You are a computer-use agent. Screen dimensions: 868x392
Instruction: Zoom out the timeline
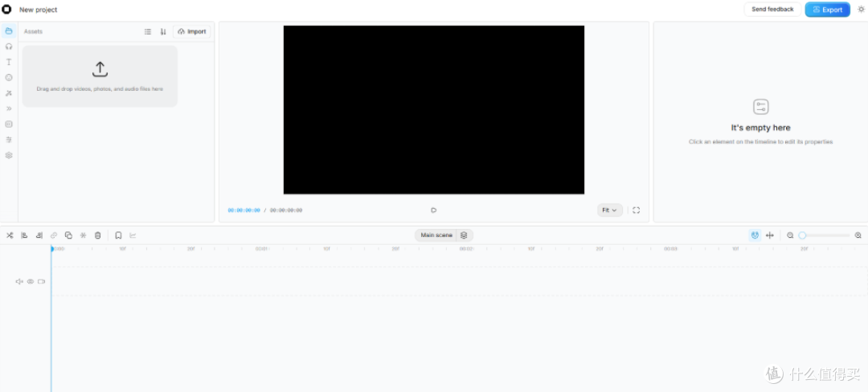click(790, 235)
